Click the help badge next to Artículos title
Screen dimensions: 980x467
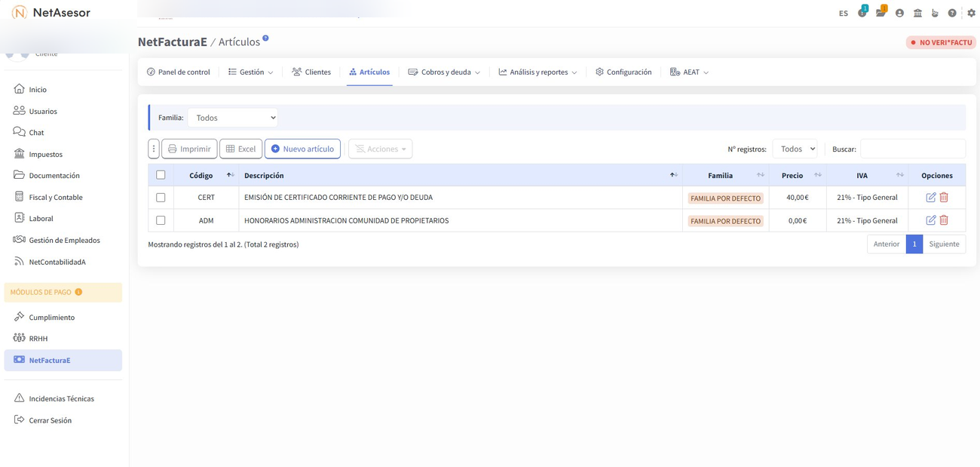(265, 38)
